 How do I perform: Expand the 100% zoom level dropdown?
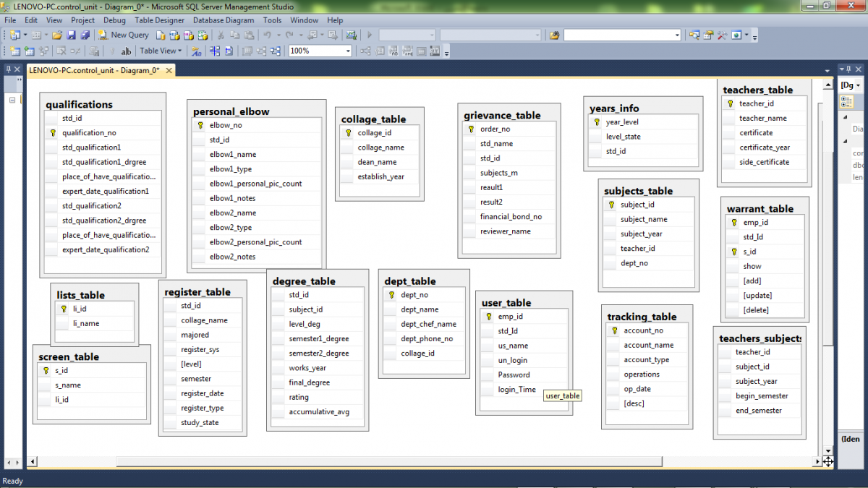point(348,51)
